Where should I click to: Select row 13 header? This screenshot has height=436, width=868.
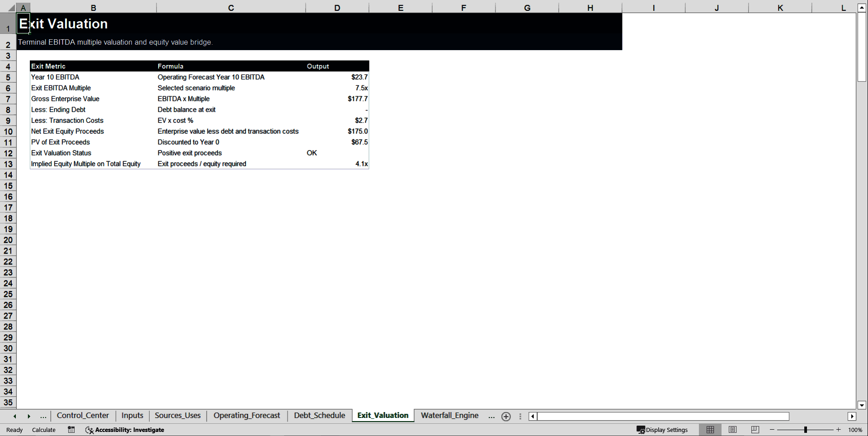pyautogui.click(x=8, y=164)
